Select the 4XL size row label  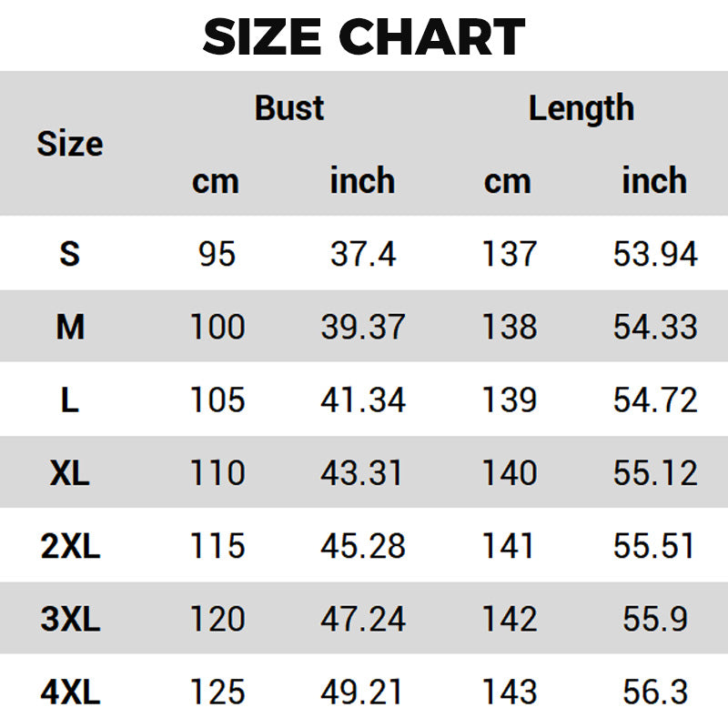coord(70,693)
